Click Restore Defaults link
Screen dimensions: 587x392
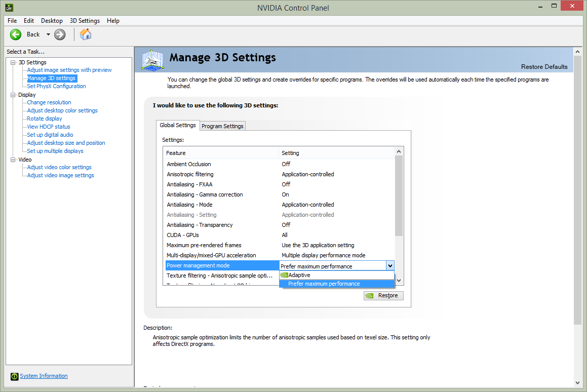point(544,67)
